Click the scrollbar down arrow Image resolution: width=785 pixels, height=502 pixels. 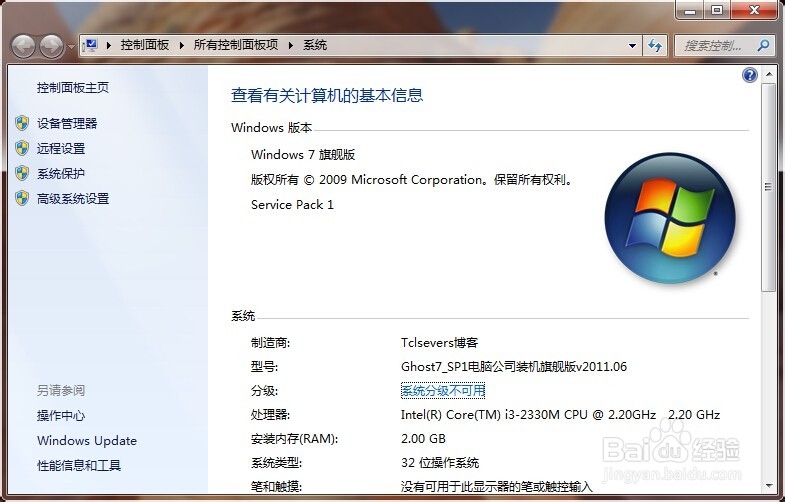(768, 485)
